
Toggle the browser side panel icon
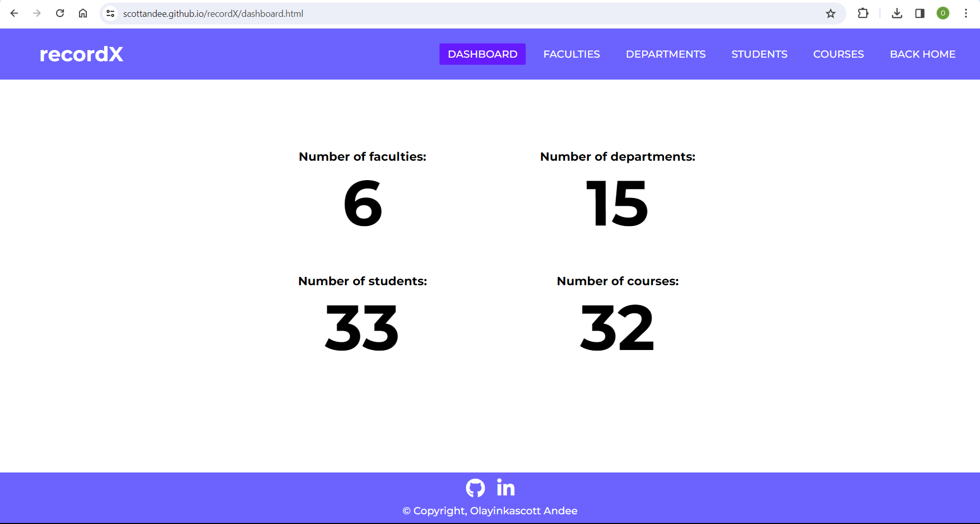point(920,13)
